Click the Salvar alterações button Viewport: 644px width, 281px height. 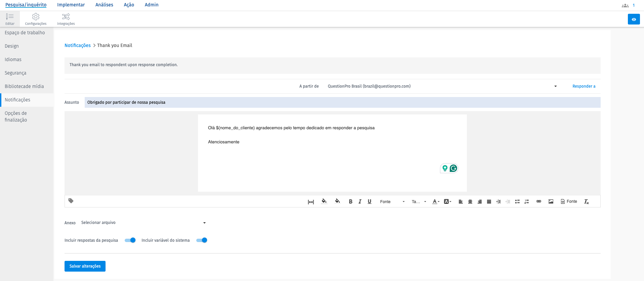pos(85,266)
